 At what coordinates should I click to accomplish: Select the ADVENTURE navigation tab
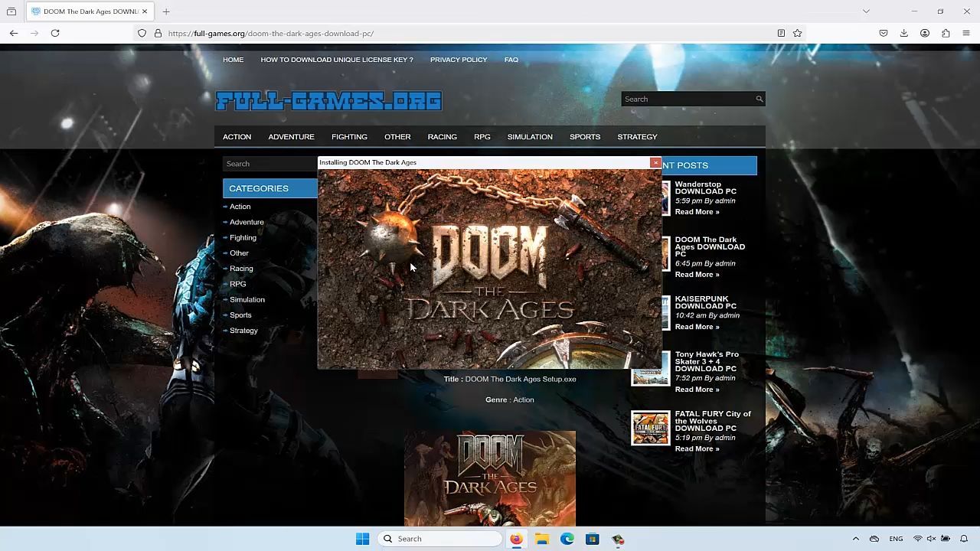[x=291, y=137]
